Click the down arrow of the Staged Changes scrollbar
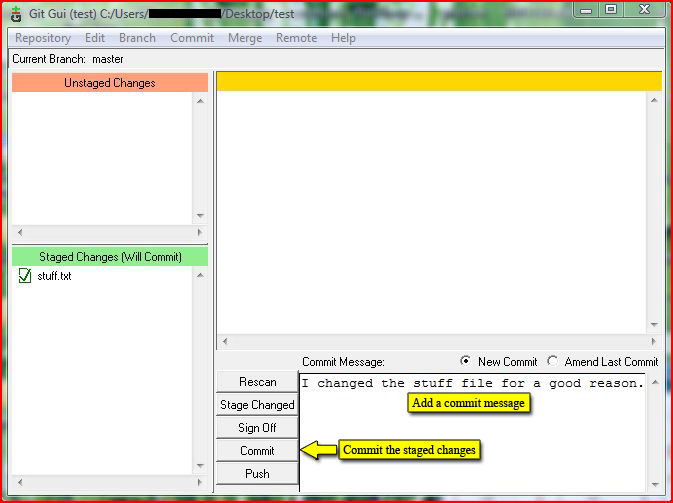Image resolution: width=673 pixels, height=503 pixels. [x=200, y=466]
